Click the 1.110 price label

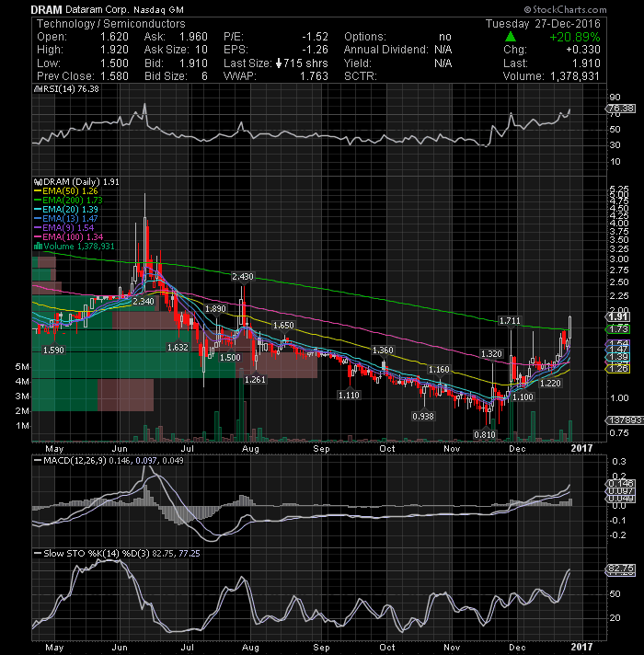click(349, 396)
